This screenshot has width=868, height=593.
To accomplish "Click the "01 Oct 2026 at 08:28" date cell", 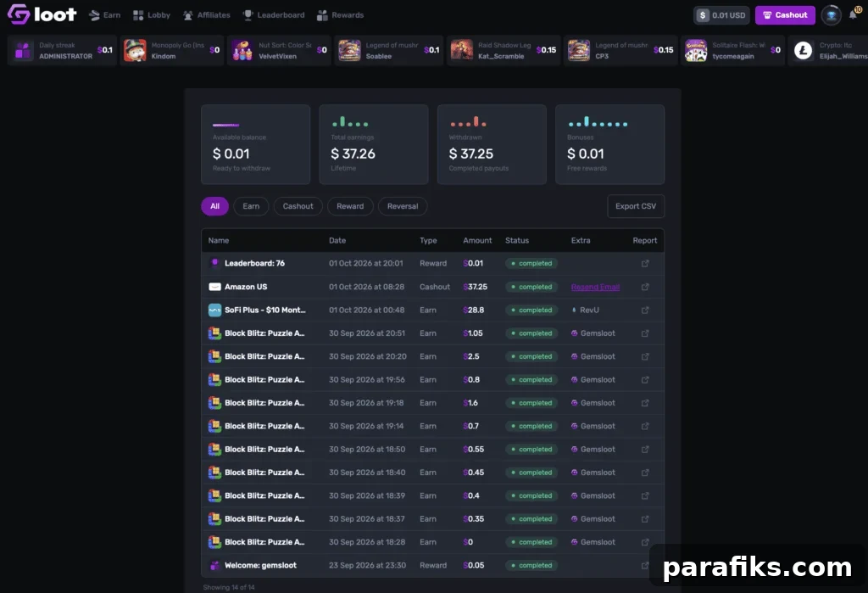I will tap(366, 287).
